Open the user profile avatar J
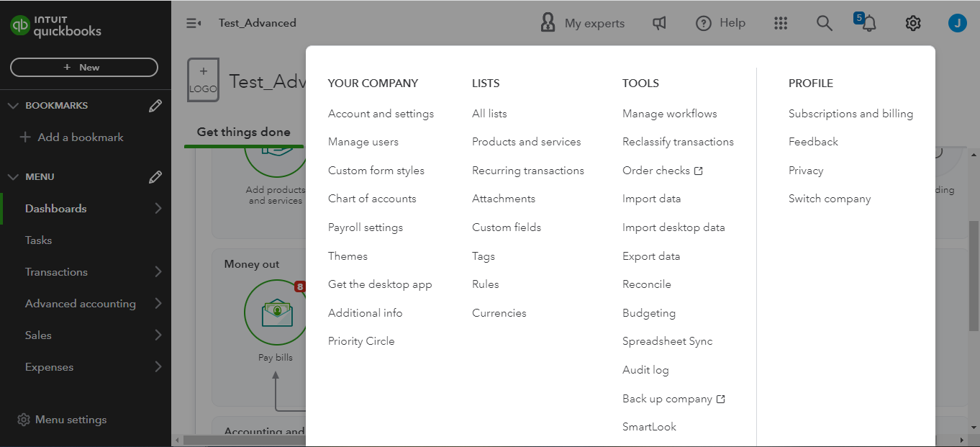This screenshot has height=447, width=980. click(957, 23)
